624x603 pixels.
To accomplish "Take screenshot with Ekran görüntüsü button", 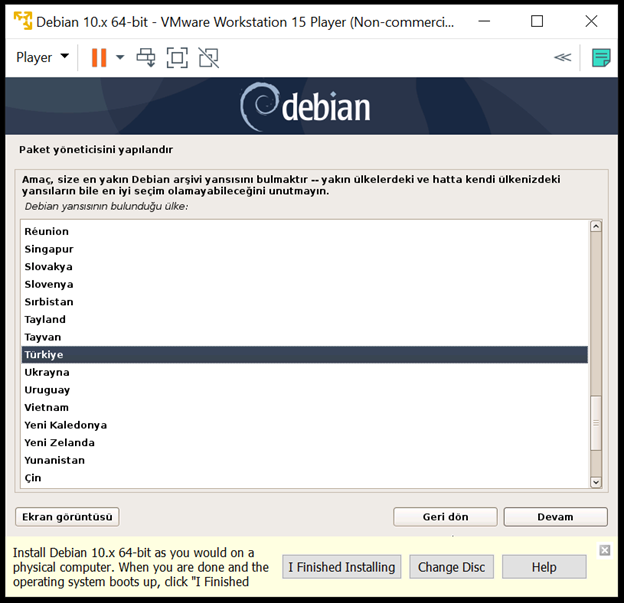I will (67, 517).
